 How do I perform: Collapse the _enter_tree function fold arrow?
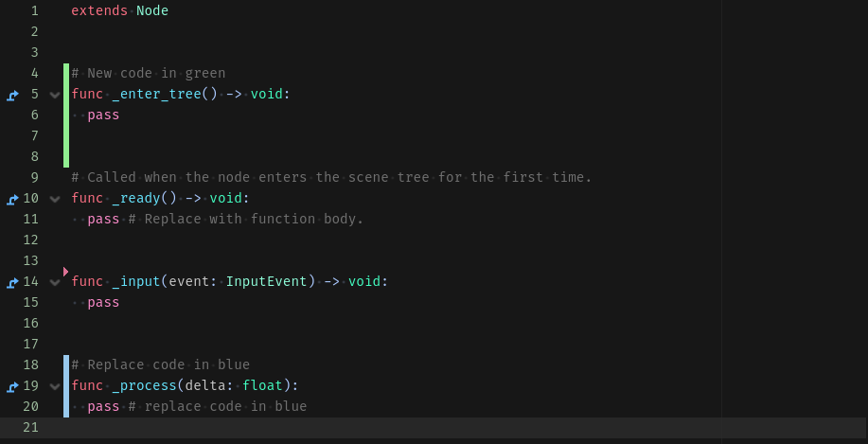click(x=55, y=95)
